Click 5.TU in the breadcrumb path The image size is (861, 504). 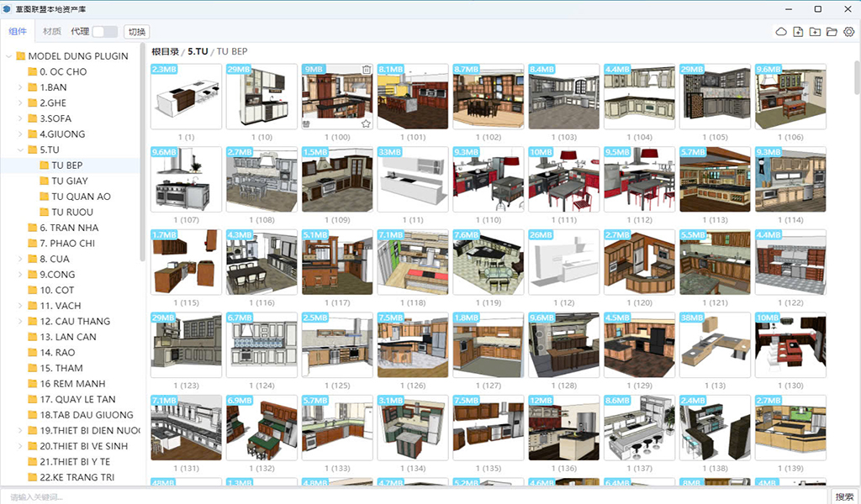[198, 51]
